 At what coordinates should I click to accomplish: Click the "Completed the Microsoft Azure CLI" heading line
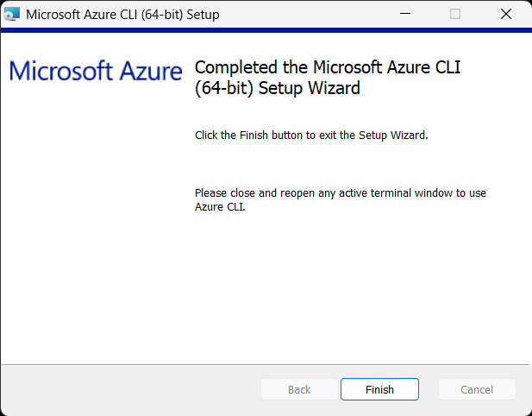tap(328, 68)
